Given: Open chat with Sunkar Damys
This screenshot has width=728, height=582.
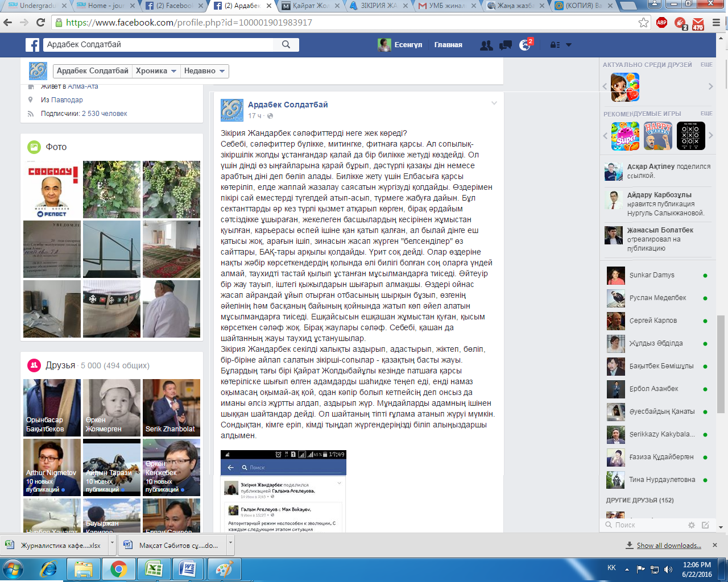Looking at the screenshot, I should click(x=657, y=275).
